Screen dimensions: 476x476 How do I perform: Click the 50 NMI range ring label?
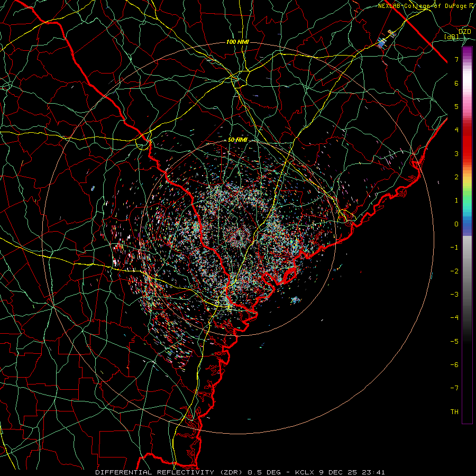(x=237, y=140)
